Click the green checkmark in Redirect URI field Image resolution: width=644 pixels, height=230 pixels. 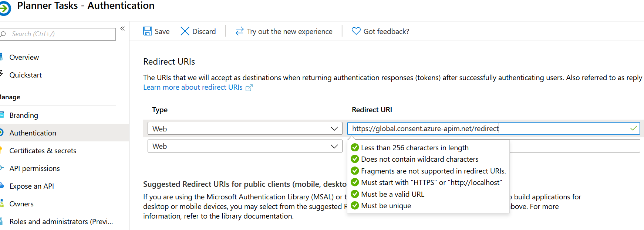pyautogui.click(x=634, y=128)
